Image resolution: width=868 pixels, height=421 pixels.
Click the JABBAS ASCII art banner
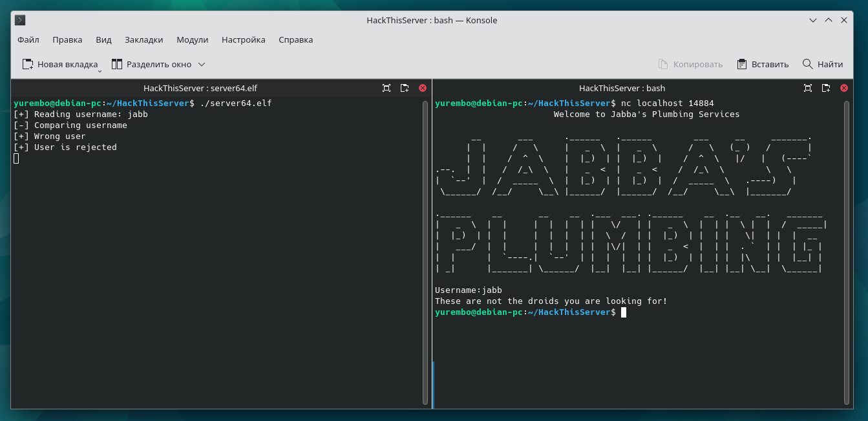click(x=624, y=165)
